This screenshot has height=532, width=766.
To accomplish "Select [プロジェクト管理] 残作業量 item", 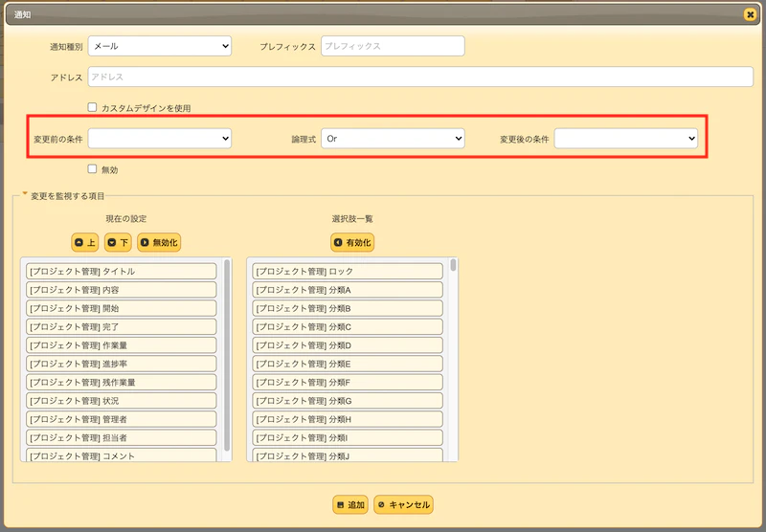I will (x=122, y=382).
